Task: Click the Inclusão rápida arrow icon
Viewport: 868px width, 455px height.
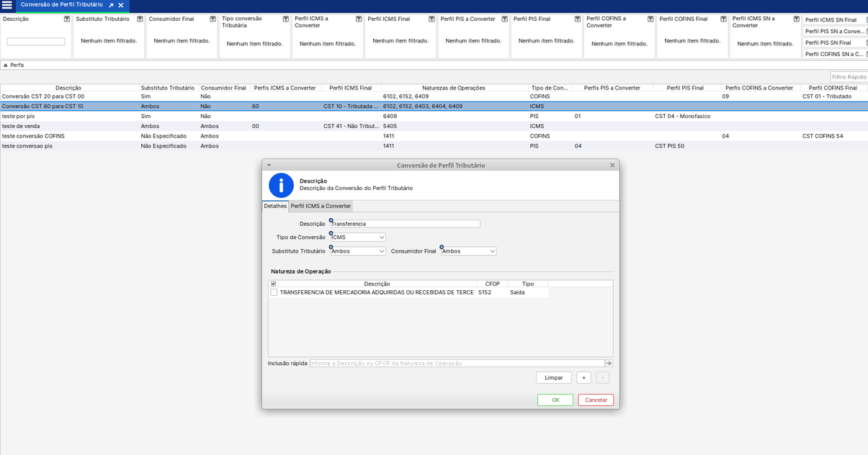Action: [x=609, y=364]
